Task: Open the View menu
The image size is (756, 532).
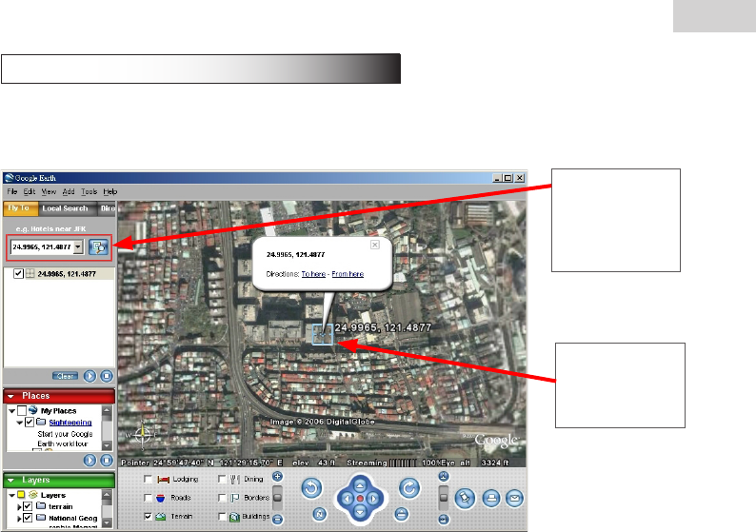Action: click(49, 191)
